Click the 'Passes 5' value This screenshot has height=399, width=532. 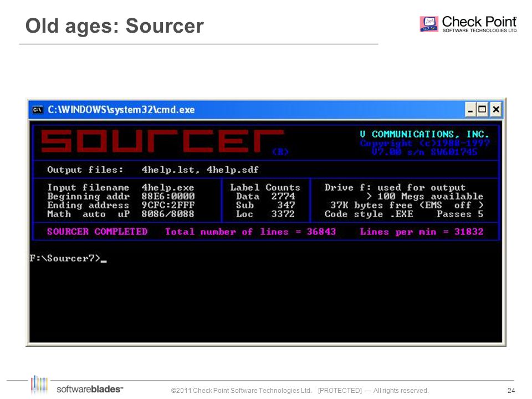tap(460, 214)
